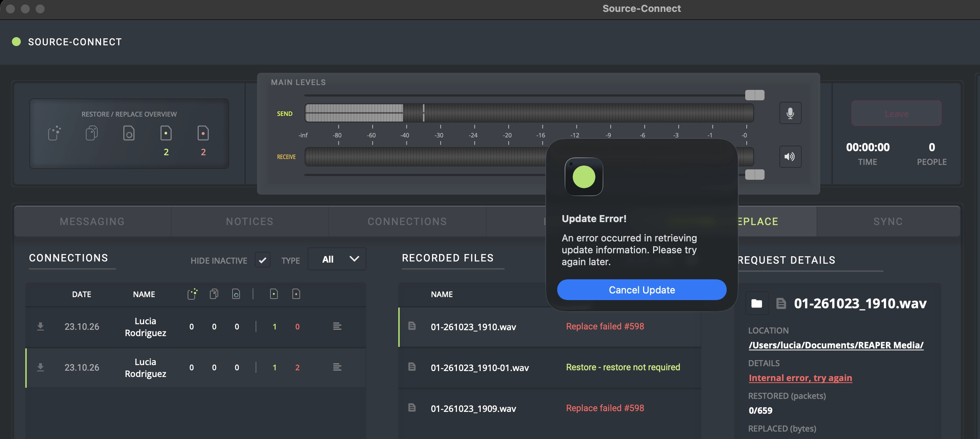Image resolution: width=980 pixels, height=439 pixels.
Task: Click the green-dot file column header in Connections table
Action: (273, 294)
